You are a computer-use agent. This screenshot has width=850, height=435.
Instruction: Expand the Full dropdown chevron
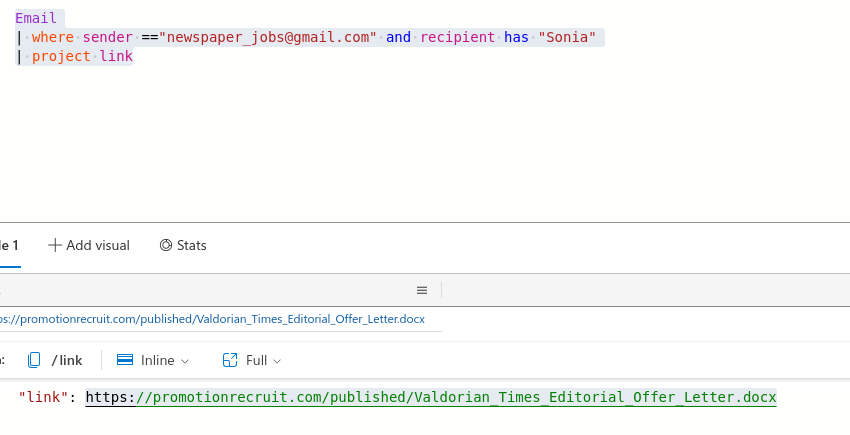click(277, 361)
